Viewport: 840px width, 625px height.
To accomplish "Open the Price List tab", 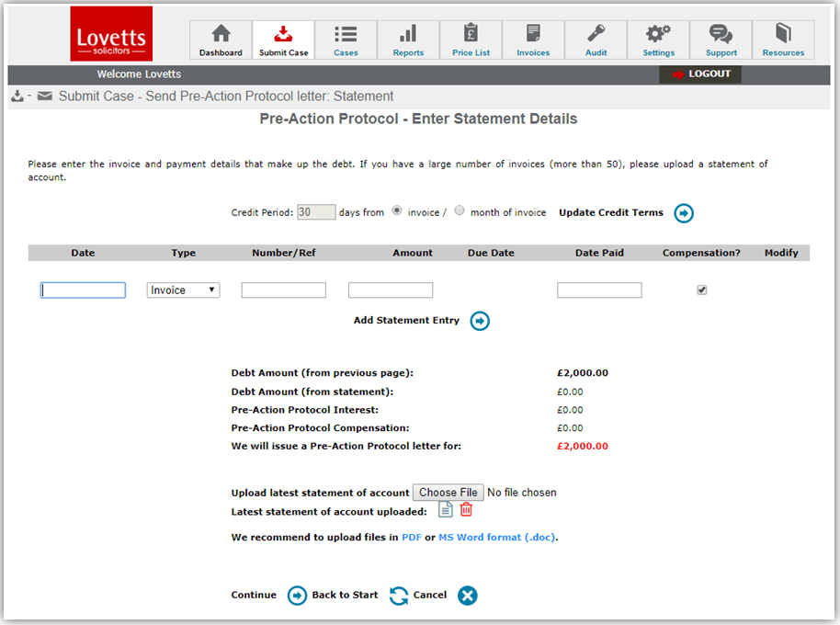I will pos(471,40).
